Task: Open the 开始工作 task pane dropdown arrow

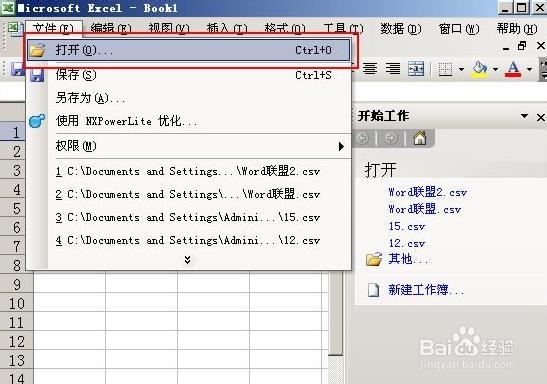Action: pos(524,116)
